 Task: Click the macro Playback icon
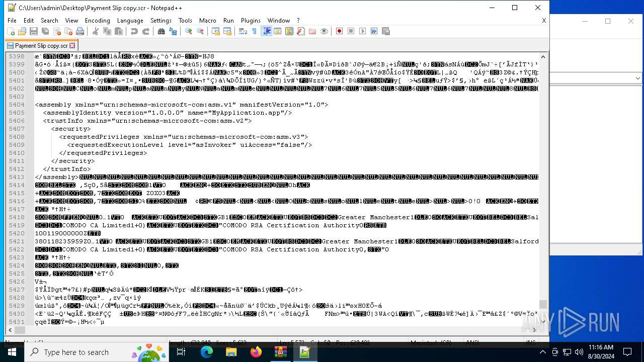click(363, 31)
